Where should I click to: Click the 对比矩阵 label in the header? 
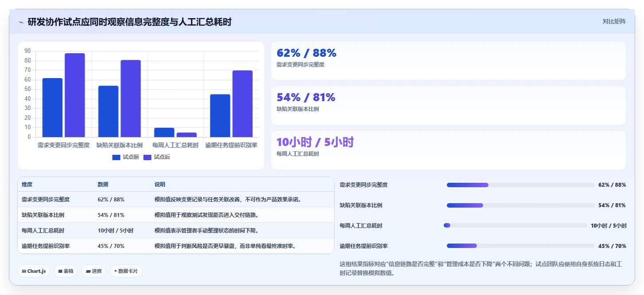614,21
